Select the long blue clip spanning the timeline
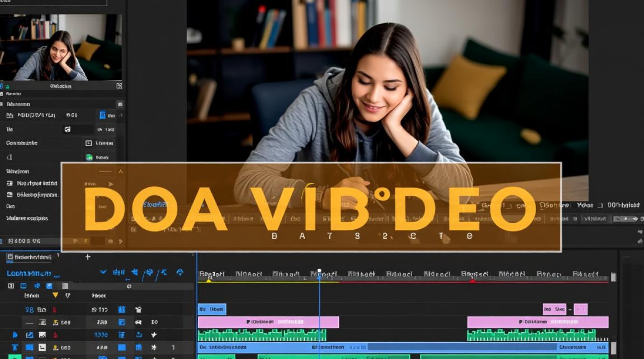This screenshot has width=644, height=359. click(x=403, y=348)
